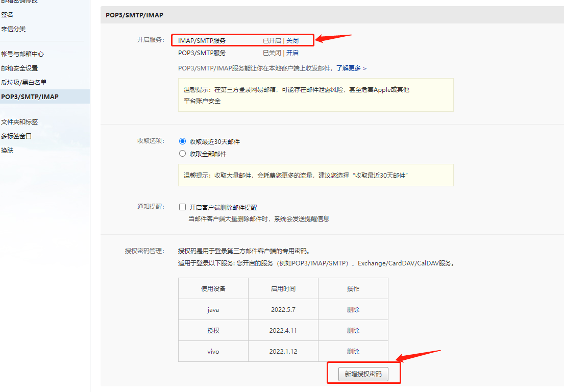Click the POP3/SMTP服务 label

pyautogui.click(x=202, y=53)
